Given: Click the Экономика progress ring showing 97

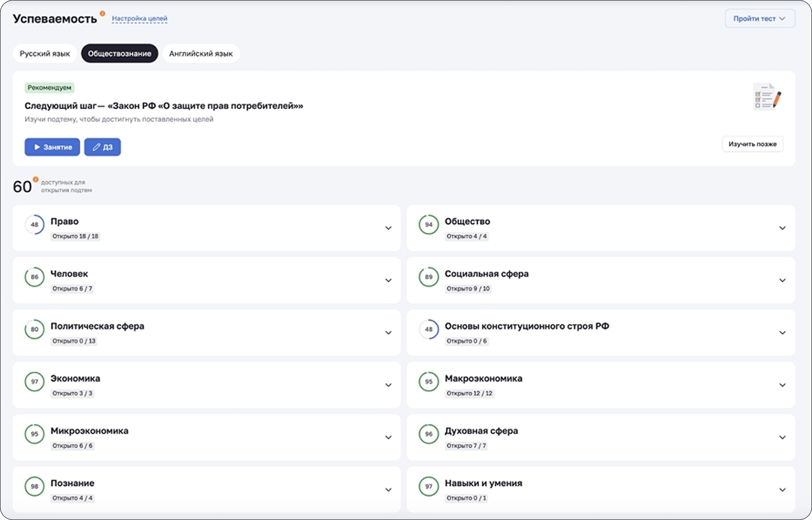Looking at the screenshot, I should click(x=34, y=382).
